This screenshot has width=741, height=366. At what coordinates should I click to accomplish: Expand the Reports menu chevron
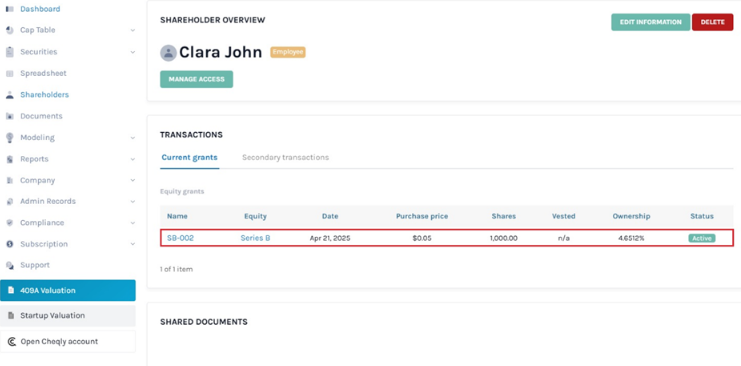(x=133, y=159)
